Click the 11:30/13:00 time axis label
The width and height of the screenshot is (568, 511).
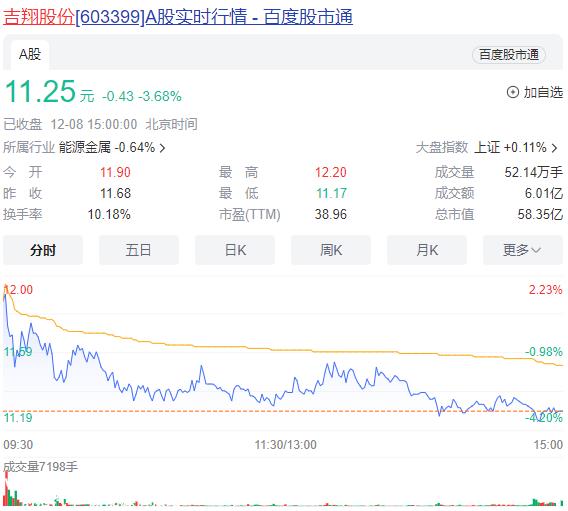point(285,445)
